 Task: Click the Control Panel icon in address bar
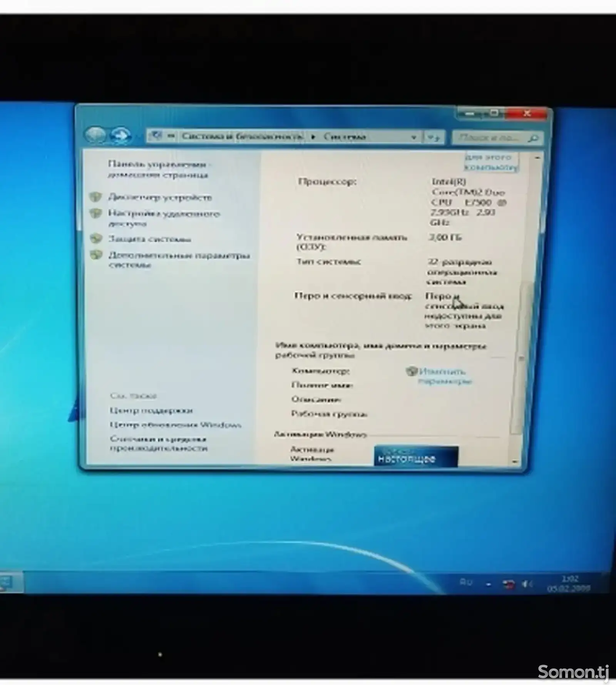156,136
